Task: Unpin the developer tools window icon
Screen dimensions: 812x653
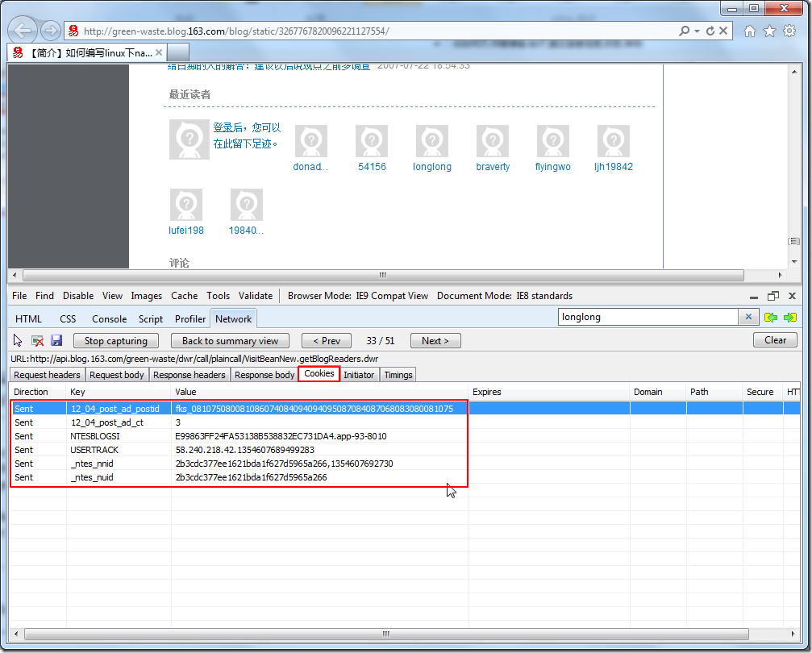Action: (x=773, y=296)
